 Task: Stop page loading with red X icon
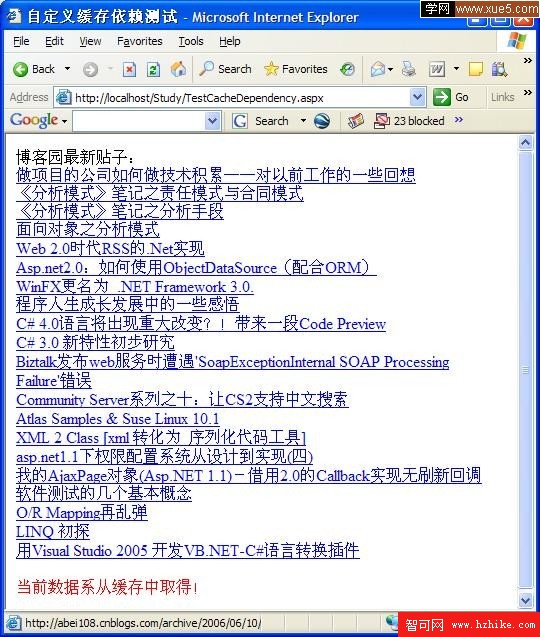click(129, 69)
